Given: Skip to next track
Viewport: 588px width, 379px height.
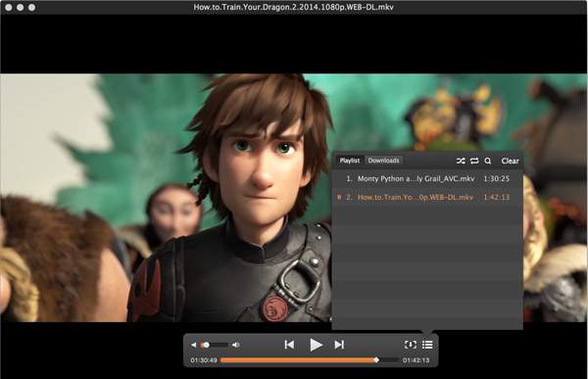Looking at the screenshot, I should pos(339,345).
